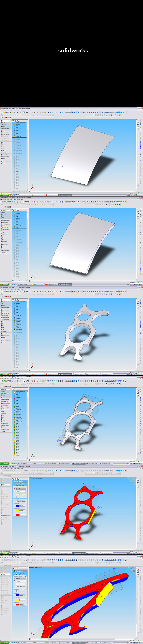
Task: In fifth screenshot, click Requires draft Edit Color button
Action: coord(22,511)
